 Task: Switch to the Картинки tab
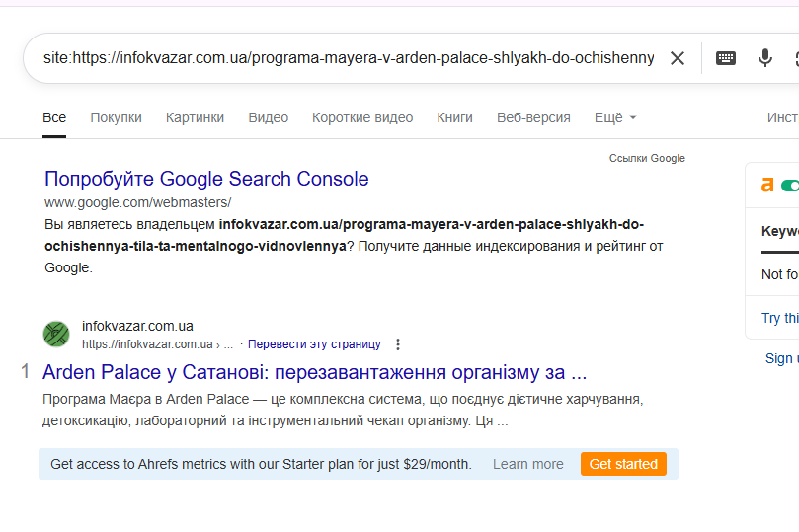[195, 117]
